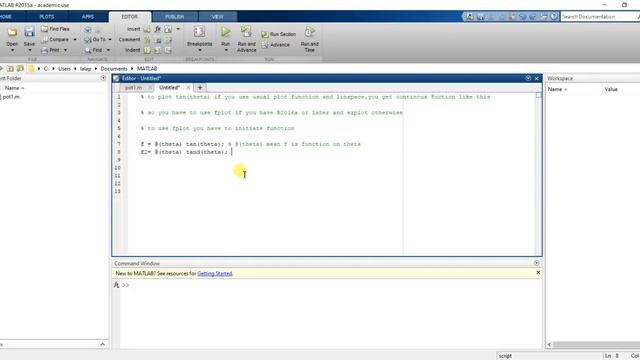640x360 pixels.
Task: Click the Go To button
Action: pos(96,40)
